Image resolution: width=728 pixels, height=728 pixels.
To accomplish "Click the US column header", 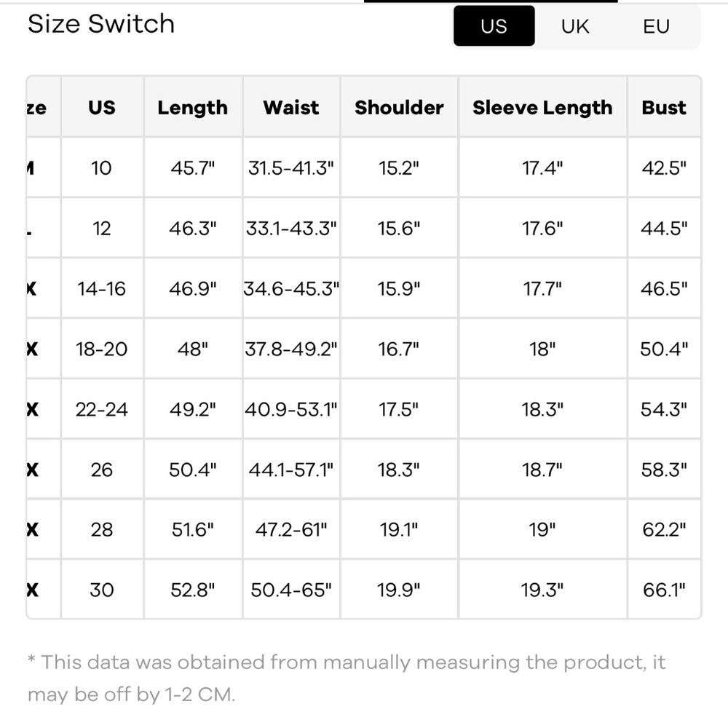I will 102,108.
